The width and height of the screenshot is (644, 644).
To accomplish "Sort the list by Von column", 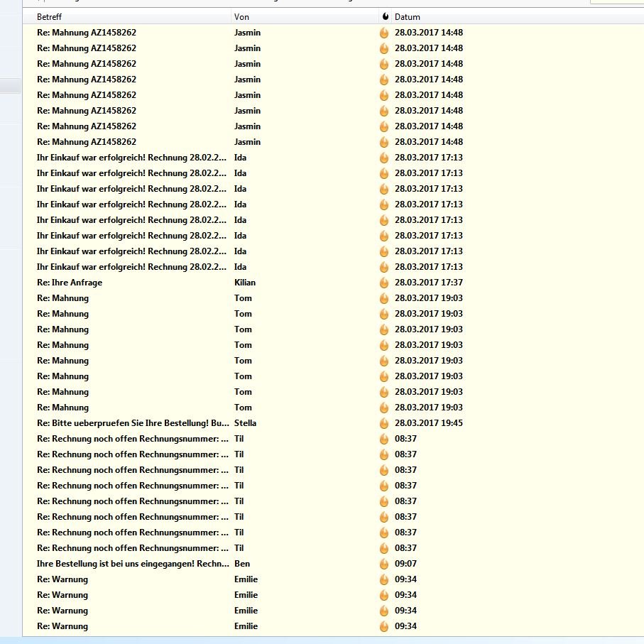I will [x=305, y=17].
